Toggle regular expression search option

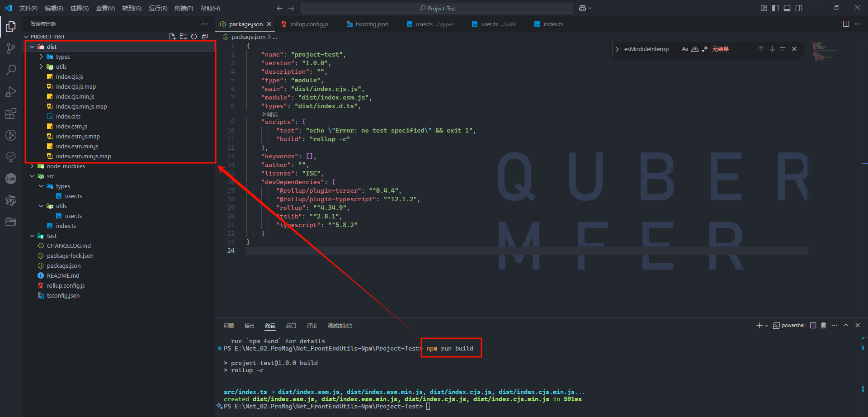pos(705,49)
